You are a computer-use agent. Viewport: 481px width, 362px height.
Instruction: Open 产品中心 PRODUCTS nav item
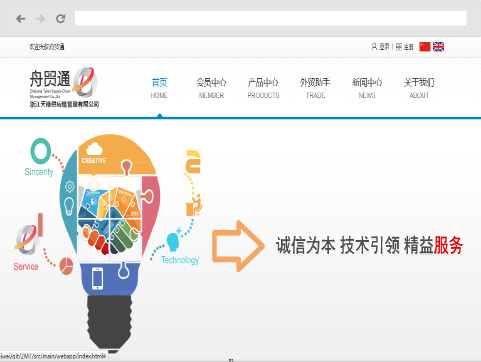263,88
